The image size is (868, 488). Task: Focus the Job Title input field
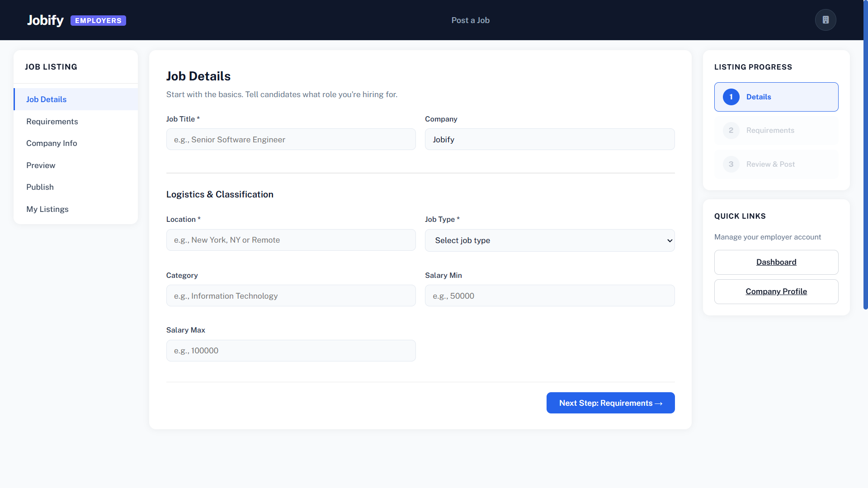tap(291, 139)
